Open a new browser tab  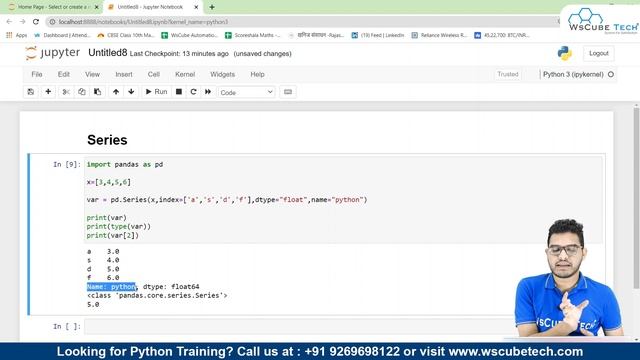click(212, 7)
